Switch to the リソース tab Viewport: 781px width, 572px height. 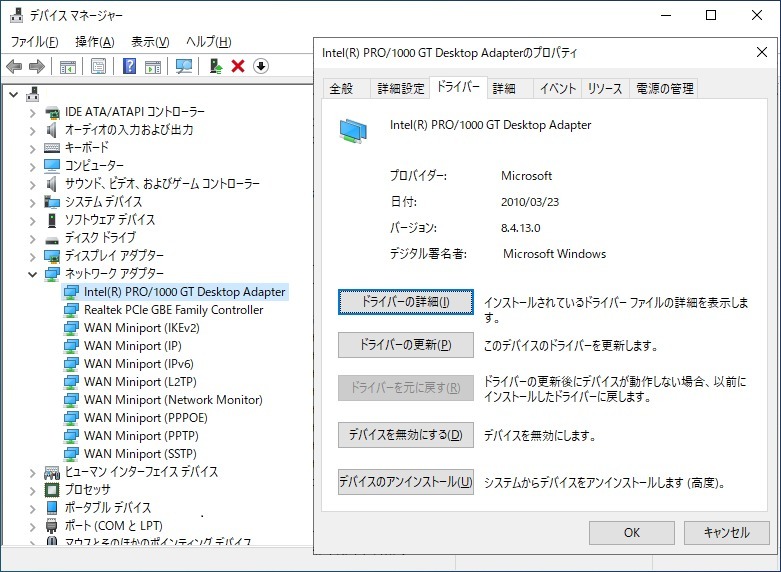click(x=605, y=89)
